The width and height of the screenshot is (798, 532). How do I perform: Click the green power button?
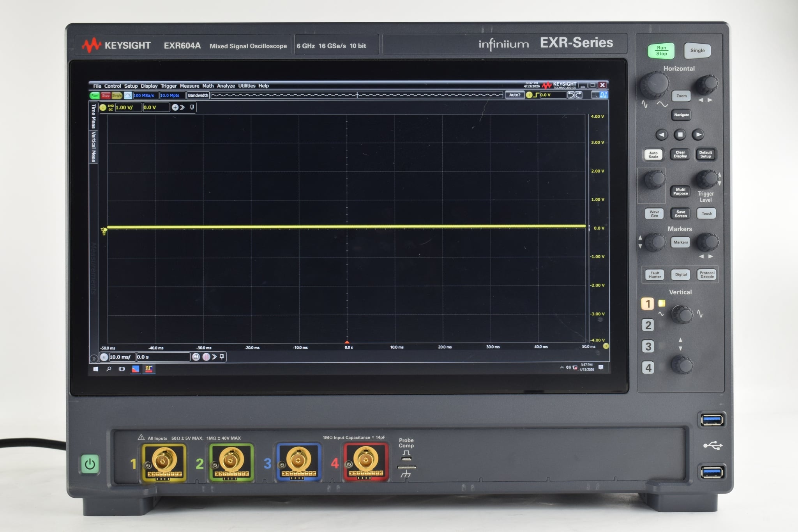tap(90, 464)
